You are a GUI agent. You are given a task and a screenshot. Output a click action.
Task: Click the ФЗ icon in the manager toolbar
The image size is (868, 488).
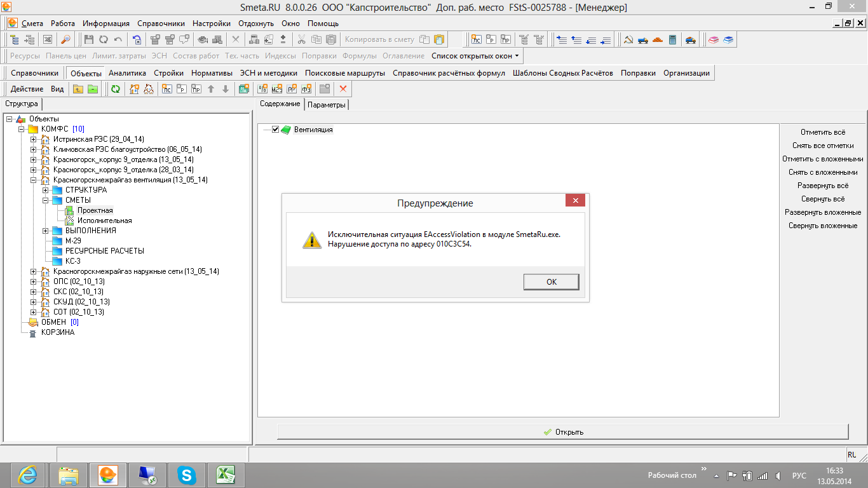point(307,89)
